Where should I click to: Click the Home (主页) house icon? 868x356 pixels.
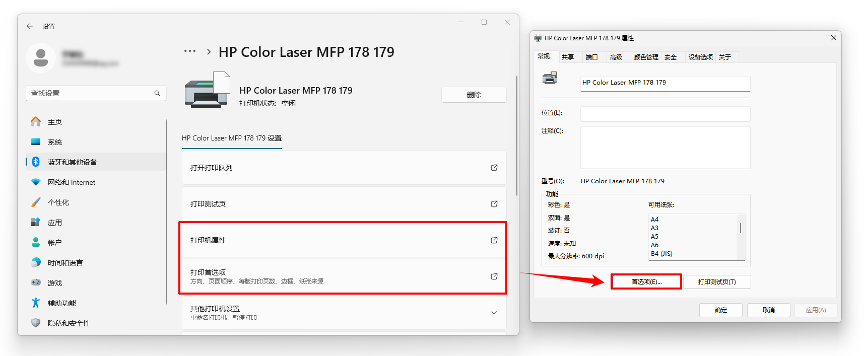pyautogui.click(x=36, y=122)
